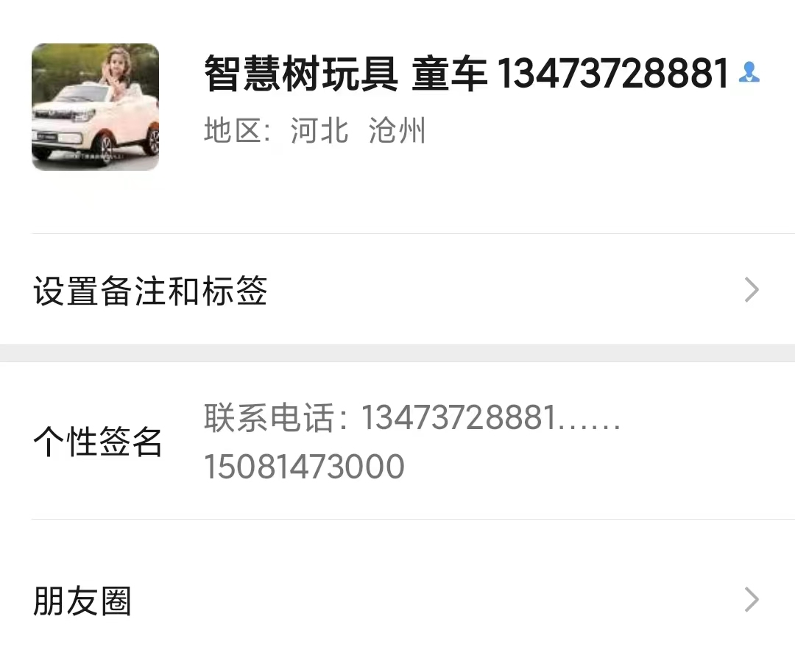Open 设置备注和标签 settings
The width and height of the screenshot is (795, 672).
tap(397, 290)
